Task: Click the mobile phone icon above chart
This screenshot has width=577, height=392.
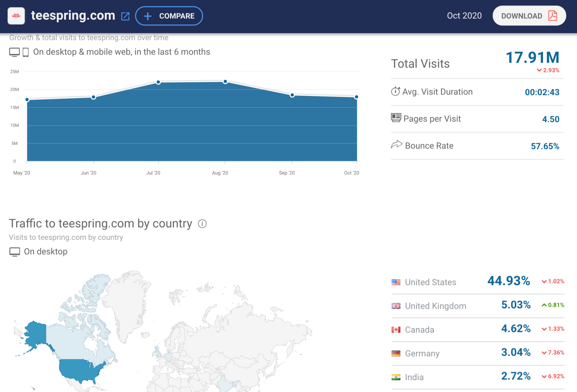Action: tap(26, 52)
